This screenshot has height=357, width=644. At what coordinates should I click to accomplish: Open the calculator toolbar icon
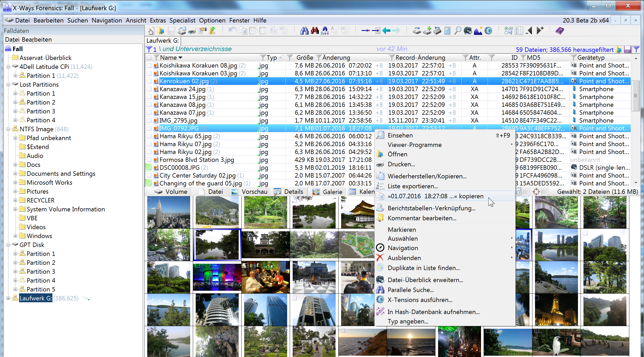[447, 31]
